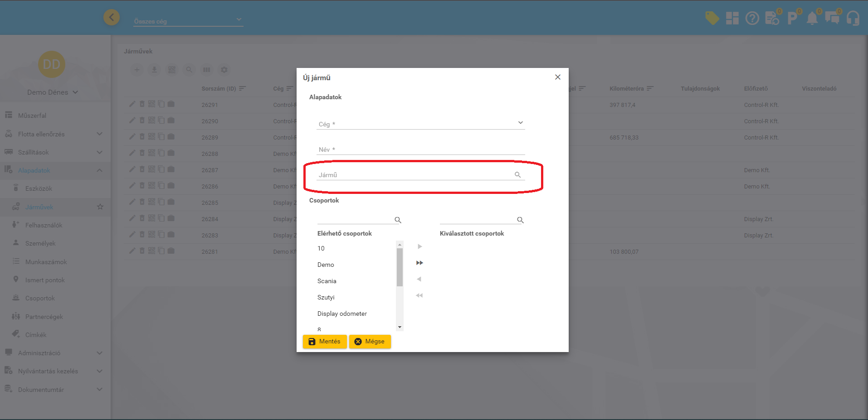The height and width of the screenshot is (420, 868).
Task: Open the parking P icon
Action: pyautogui.click(x=792, y=18)
